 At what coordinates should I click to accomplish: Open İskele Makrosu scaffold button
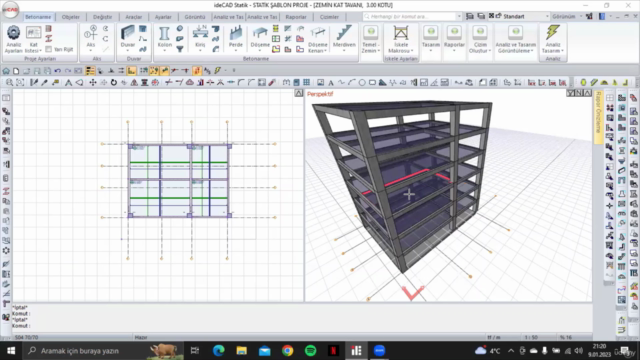pyautogui.click(x=401, y=39)
